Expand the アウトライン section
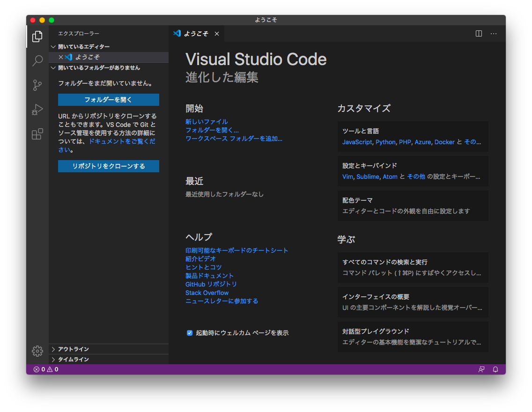Viewport: 532px width, 412px height. [x=73, y=349]
